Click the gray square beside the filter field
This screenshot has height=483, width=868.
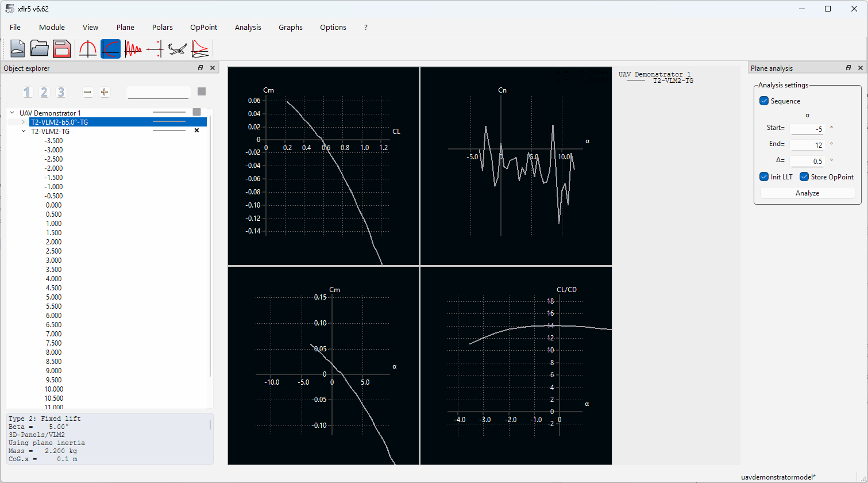pyautogui.click(x=202, y=91)
